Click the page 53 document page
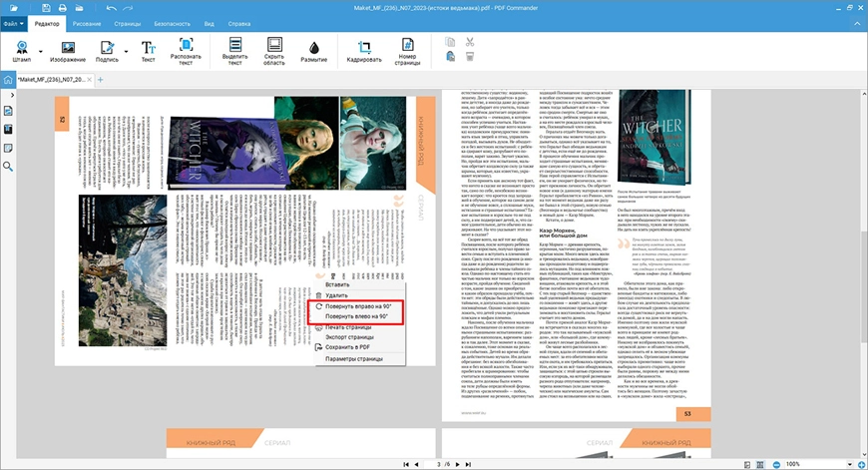Image resolution: width=868 pixels, height=470 pixels. coord(576,254)
